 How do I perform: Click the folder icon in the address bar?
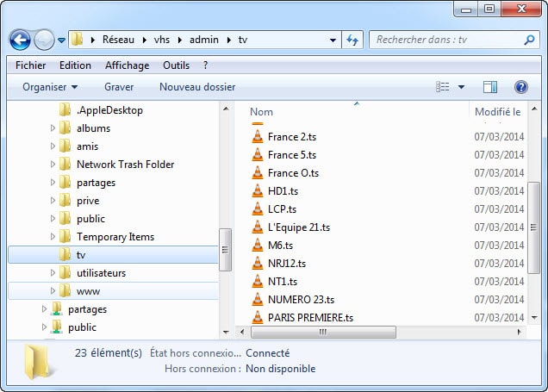pyautogui.click(x=77, y=40)
